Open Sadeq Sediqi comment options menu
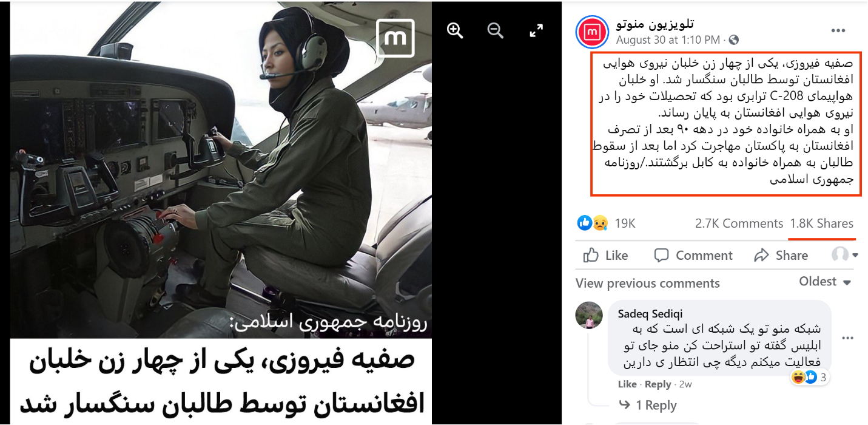Screen dimensions: 868x425 848,338
